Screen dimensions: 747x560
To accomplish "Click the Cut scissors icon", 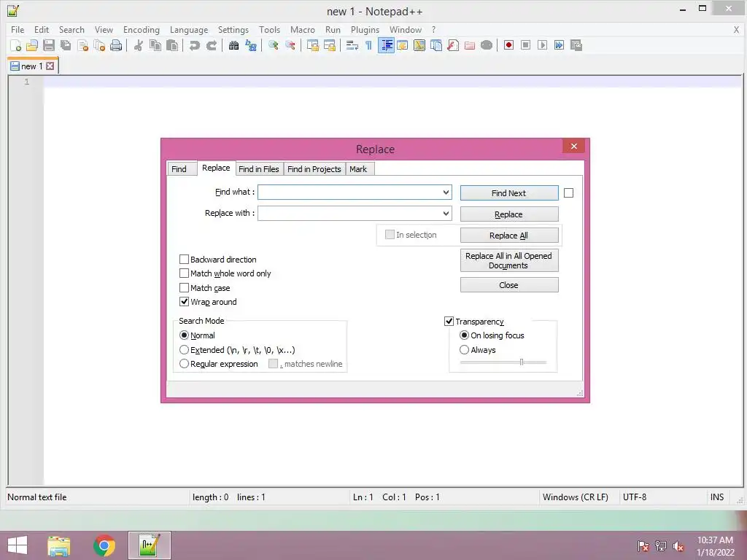I will point(139,45).
